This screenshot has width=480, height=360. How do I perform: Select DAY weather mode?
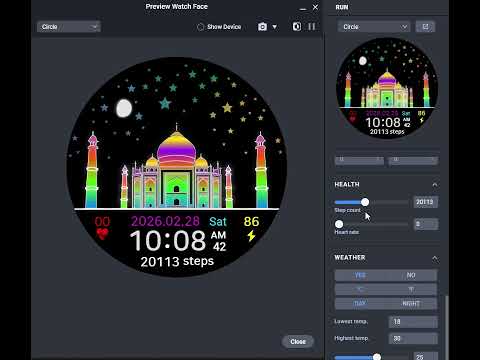tap(360, 304)
